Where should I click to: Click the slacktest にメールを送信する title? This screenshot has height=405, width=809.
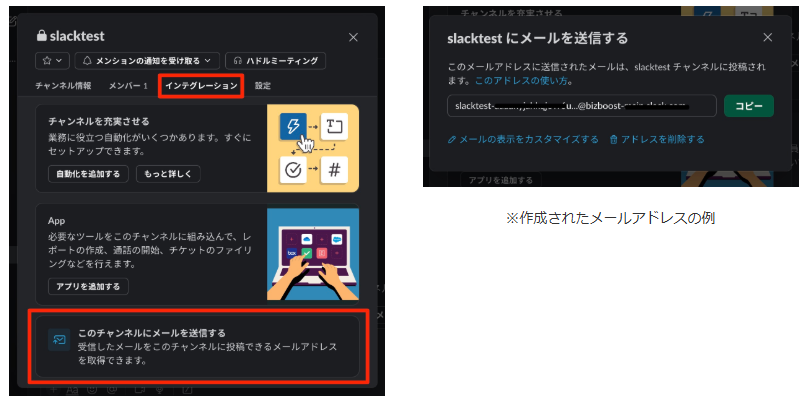(538, 38)
